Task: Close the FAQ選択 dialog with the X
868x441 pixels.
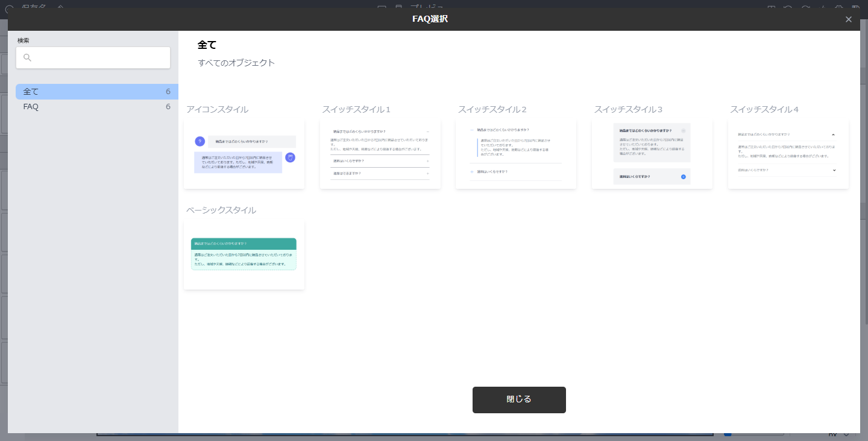Action: pos(848,19)
